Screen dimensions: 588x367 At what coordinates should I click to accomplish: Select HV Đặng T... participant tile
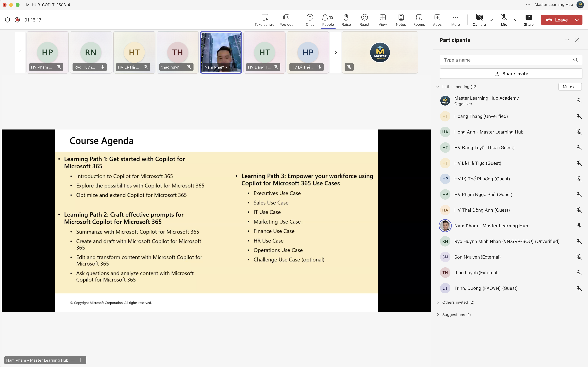[264, 52]
